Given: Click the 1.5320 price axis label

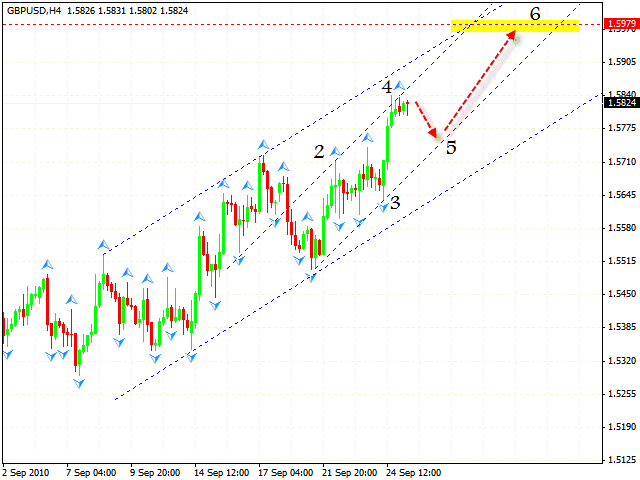Looking at the screenshot, I should pyautogui.click(x=622, y=361).
